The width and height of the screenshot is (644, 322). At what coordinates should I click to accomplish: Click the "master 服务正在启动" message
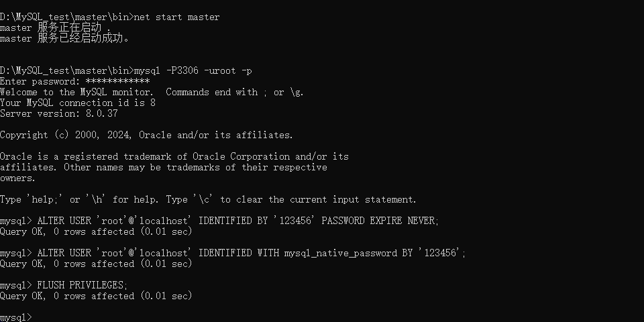tap(54, 28)
